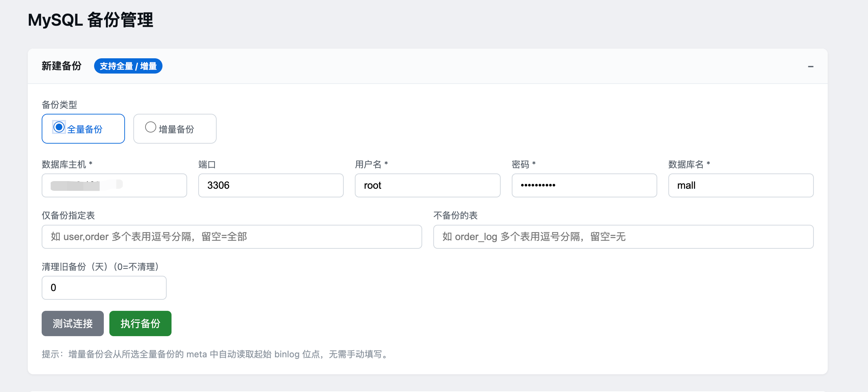The image size is (868, 392).
Task: Click the 支持全量 / 增量 badge
Action: click(x=128, y=66)
